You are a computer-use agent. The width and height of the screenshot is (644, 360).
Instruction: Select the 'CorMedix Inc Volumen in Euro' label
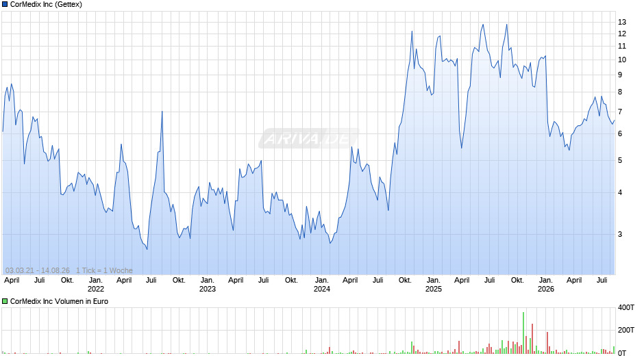[x=59, y=301]
